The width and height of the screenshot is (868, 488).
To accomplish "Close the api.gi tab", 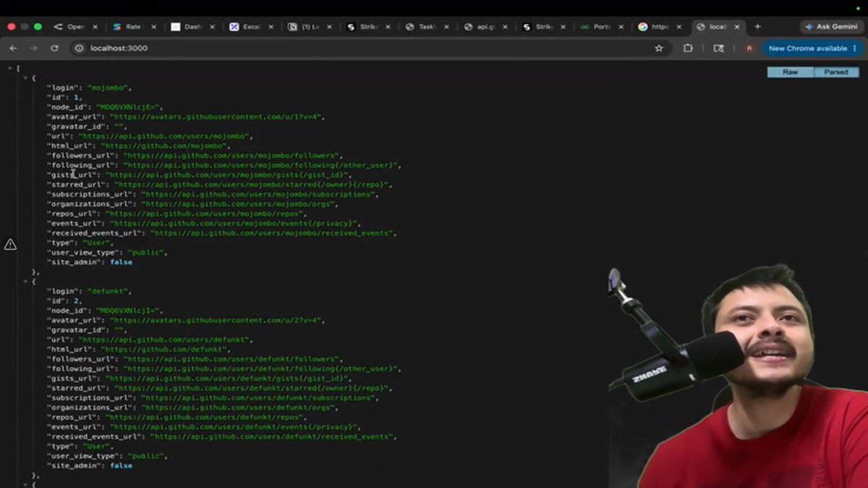I will tap(505, 27).
